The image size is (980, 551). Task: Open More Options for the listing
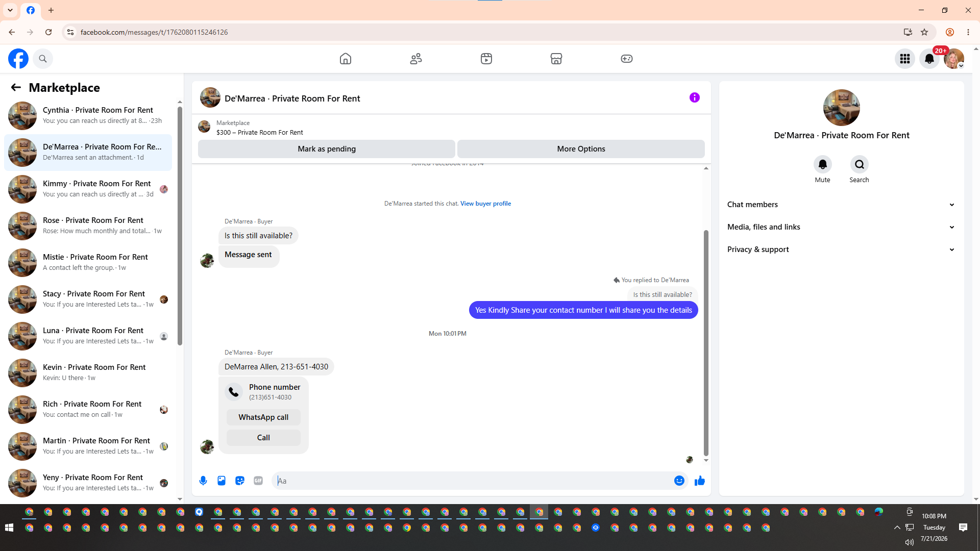click(x=581, y=149)
